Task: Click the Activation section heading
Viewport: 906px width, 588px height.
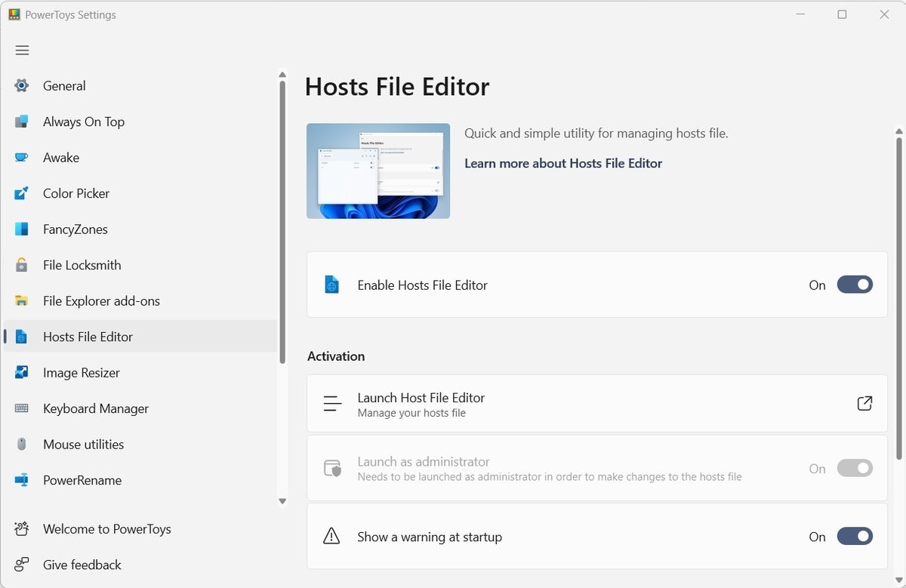Action: [x=336, y=356]
